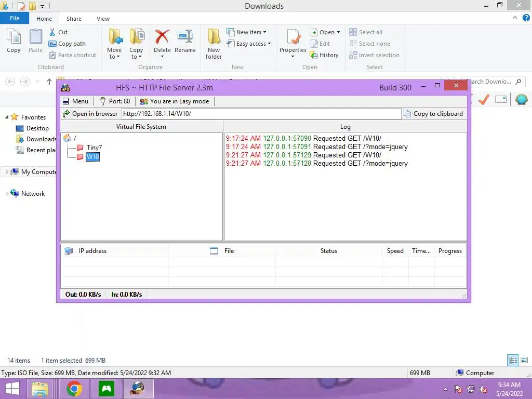Select Downloads in the navigation pane
This screenshot has width=532, height=399.
coord(36,139)
